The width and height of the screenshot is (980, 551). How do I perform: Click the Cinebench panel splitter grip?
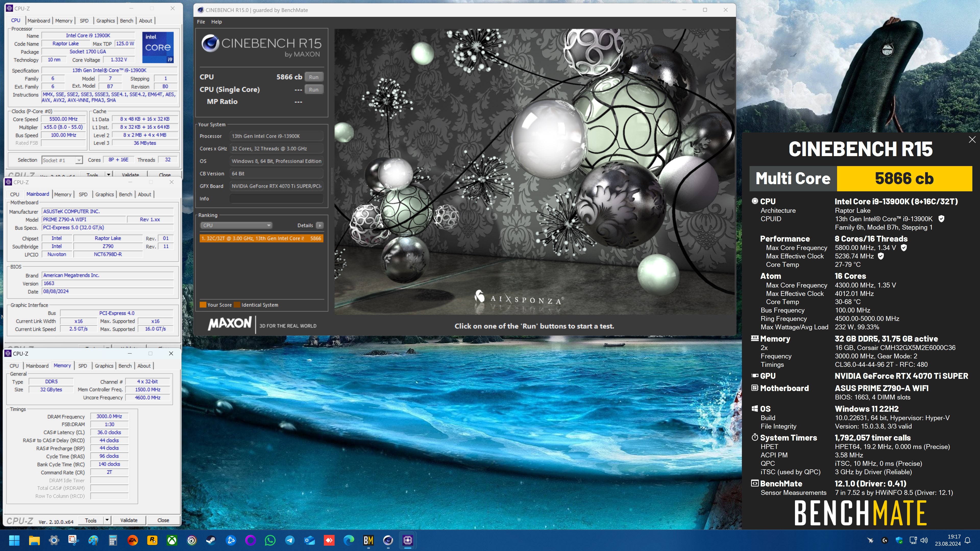point(332,181)
